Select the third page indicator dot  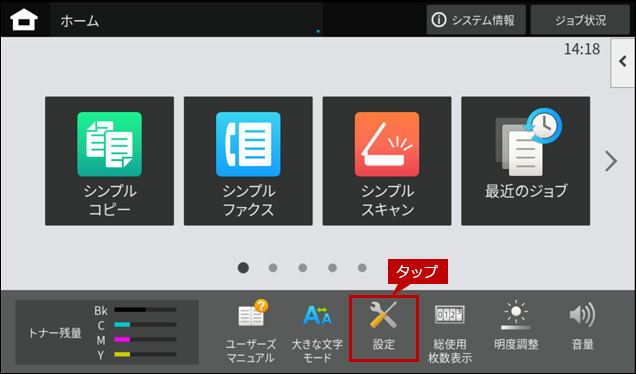[303, 268]
